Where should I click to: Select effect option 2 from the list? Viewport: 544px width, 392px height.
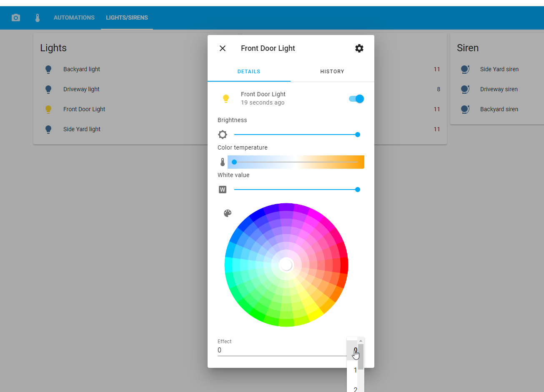pyautogui.click(x=355, y=389)
